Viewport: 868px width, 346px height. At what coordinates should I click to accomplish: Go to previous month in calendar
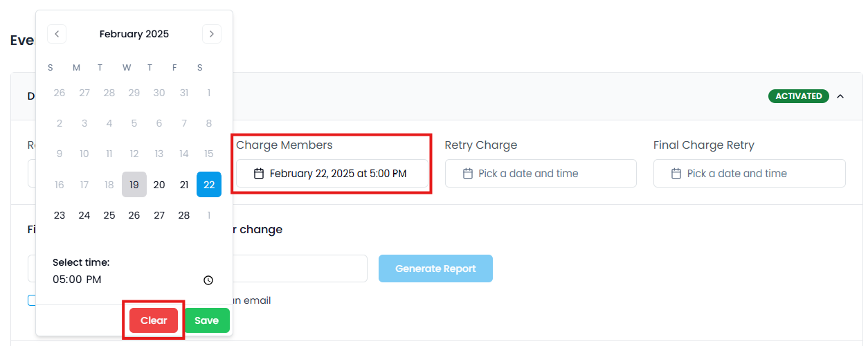pyautogui.click(x=57, y=33)
